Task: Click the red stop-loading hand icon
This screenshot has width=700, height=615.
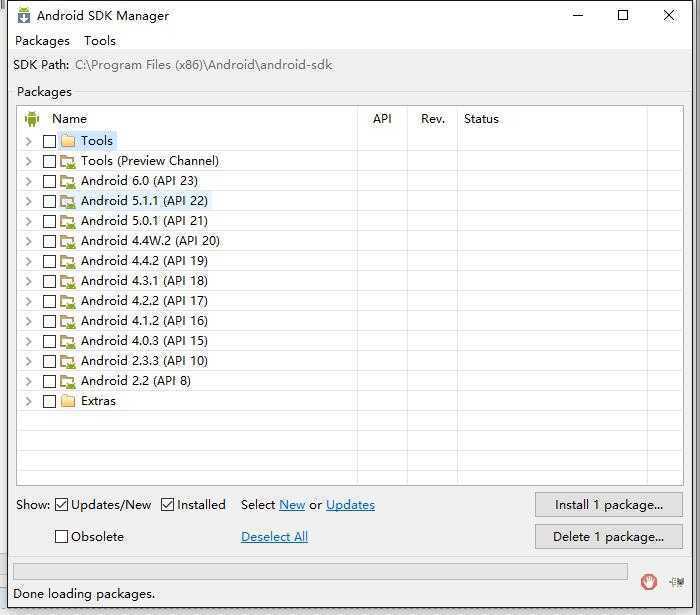Action: click(x=648, y=582)
